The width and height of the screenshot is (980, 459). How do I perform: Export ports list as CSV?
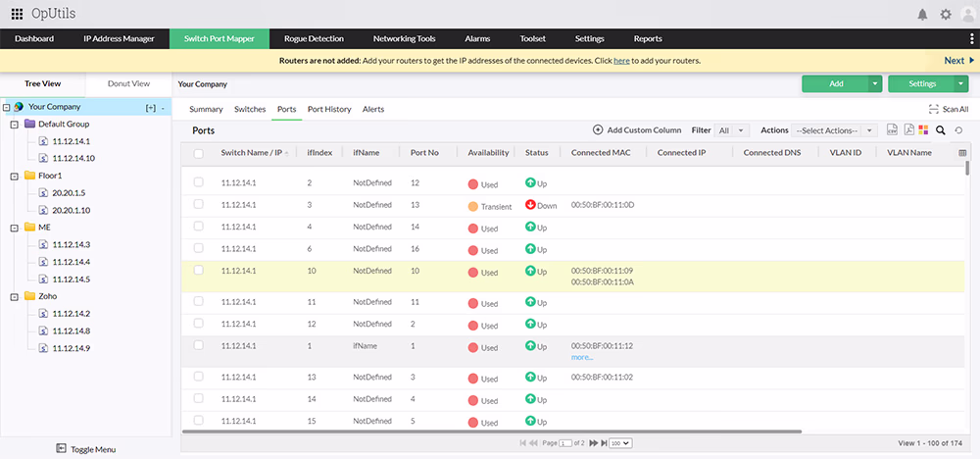point(893,129)
